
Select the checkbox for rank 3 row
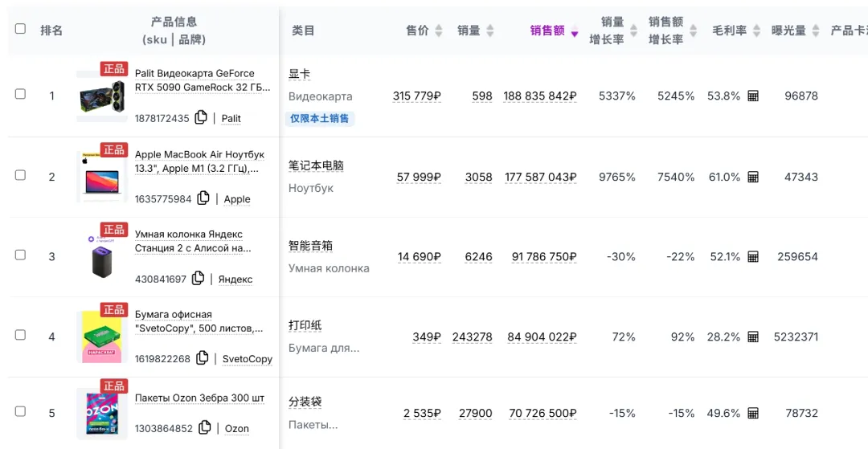(20, 255)
